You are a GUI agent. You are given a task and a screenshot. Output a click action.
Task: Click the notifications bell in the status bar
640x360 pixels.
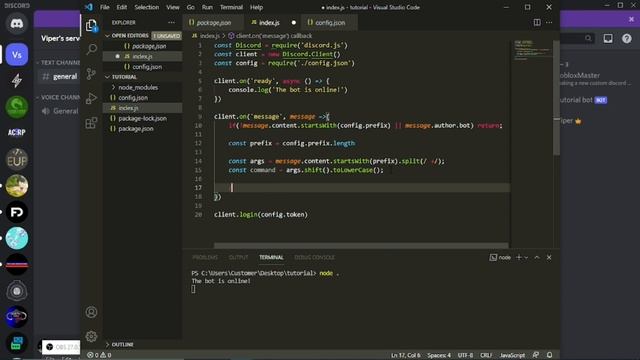pyautogui.click(x=549, y=355)
